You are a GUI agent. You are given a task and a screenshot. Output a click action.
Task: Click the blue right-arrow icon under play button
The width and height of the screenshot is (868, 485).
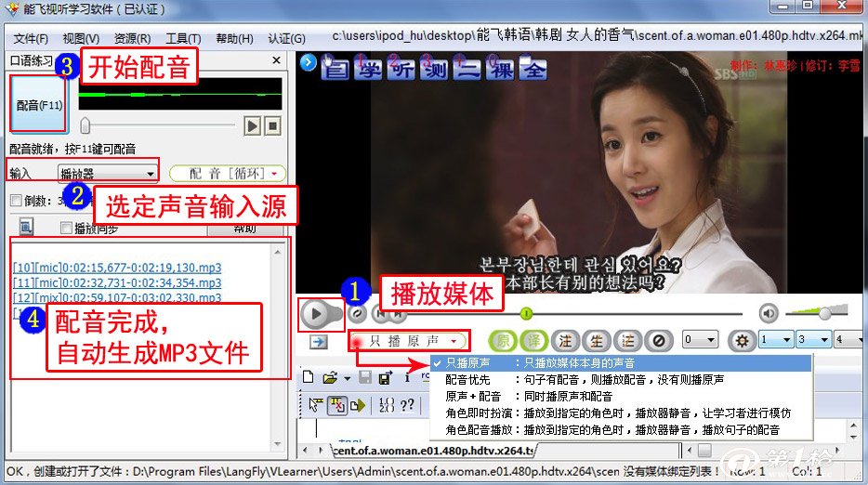[318, 342]
